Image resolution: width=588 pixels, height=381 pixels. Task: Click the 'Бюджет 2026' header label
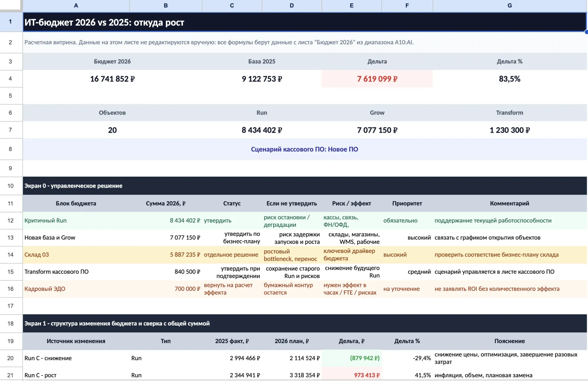[x=112, y=61]
